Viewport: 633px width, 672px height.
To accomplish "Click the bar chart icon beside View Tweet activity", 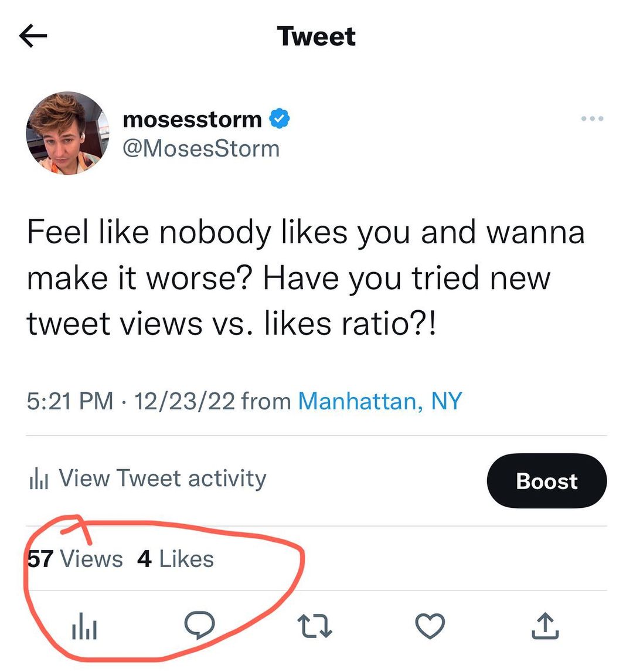I will pyautogui.click(x=38, y=480).
